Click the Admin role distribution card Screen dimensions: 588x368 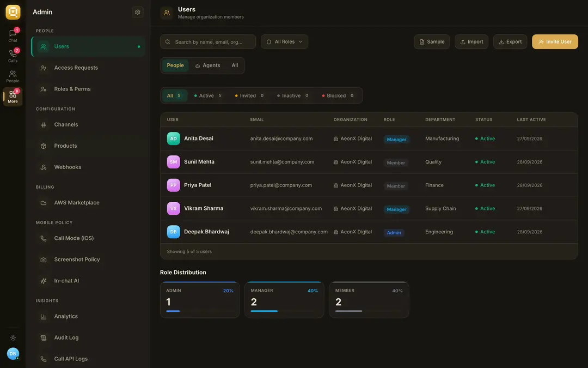click(x=199, y=300)
